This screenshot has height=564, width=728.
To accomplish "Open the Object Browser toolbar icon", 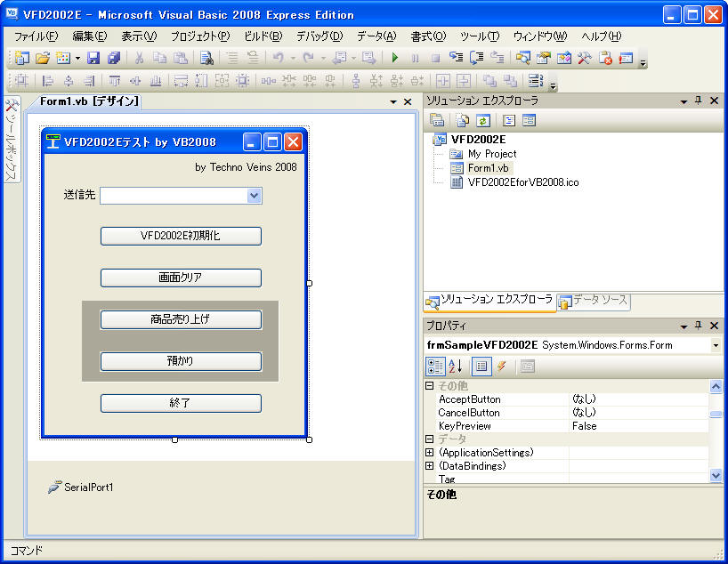I will coord(563,58).
